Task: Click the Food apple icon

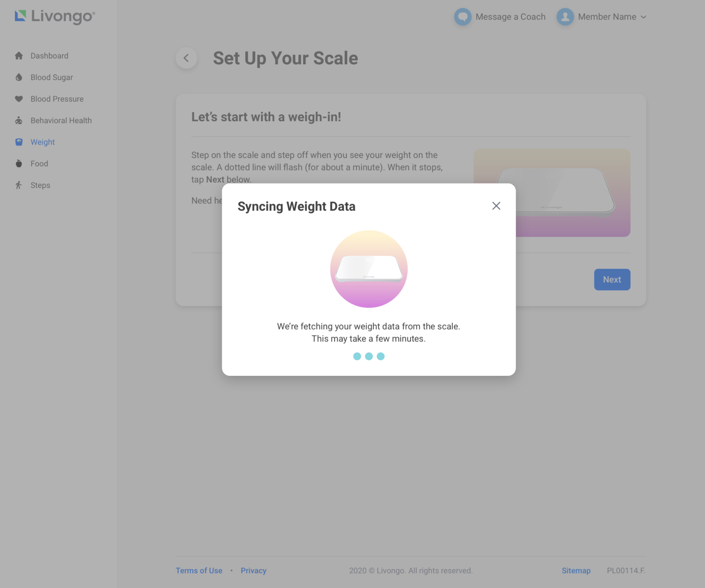Action: pos(19,163)
